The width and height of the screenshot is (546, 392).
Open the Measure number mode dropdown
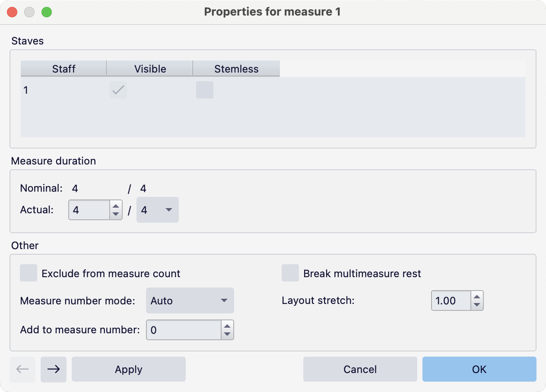(190, 300)
